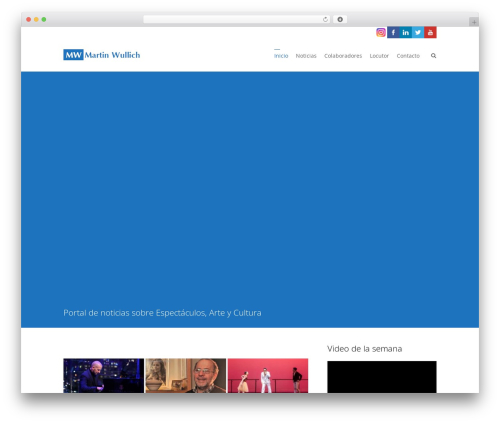Open the Noticias menu item
500x423 pixels.
(x=306, y=56)
